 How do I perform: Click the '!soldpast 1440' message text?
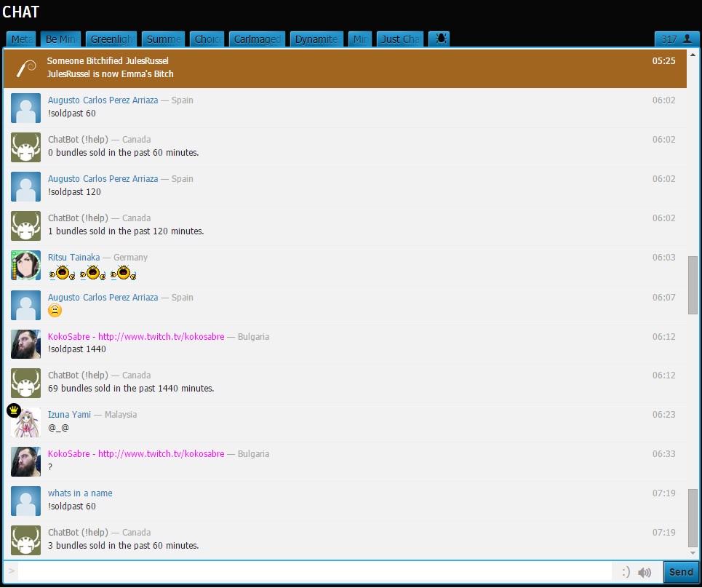[x=77, y=349]
